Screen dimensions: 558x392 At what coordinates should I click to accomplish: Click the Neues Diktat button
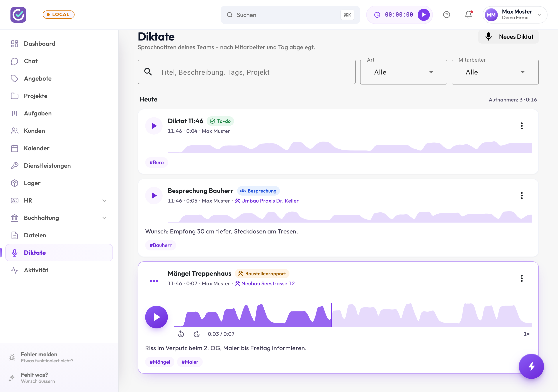(509, 37)
